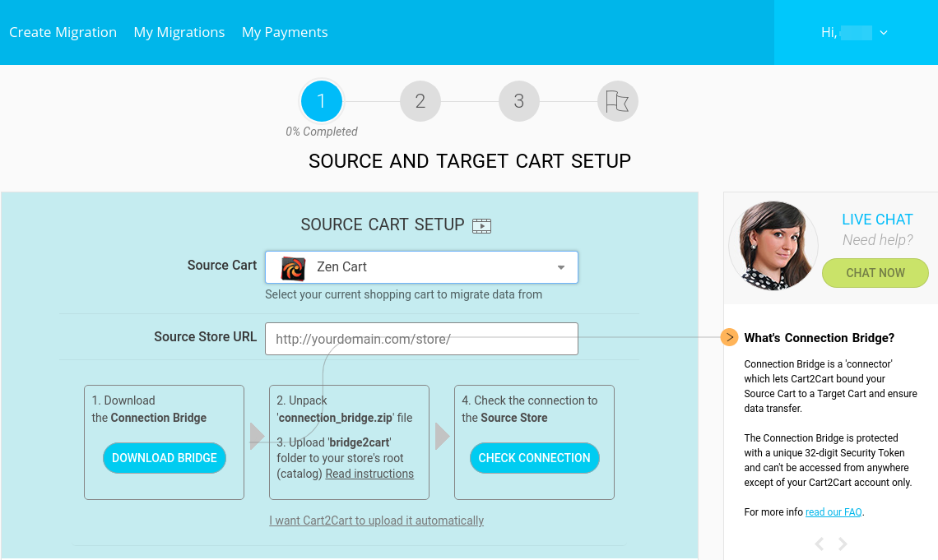This screenshot has height=560, width=938.
Task: Show next help tip with right chevron
Action: [x=843, y=544]
